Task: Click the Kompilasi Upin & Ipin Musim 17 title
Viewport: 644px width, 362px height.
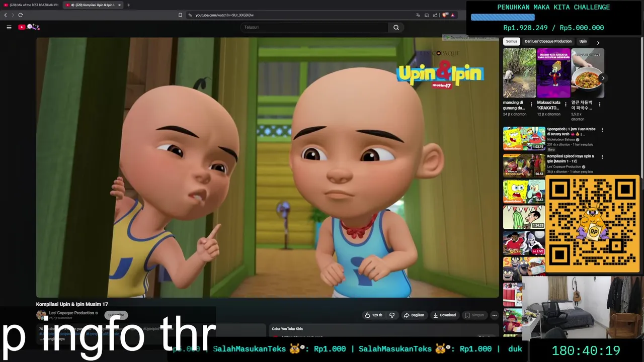Action: click(72, 304)
